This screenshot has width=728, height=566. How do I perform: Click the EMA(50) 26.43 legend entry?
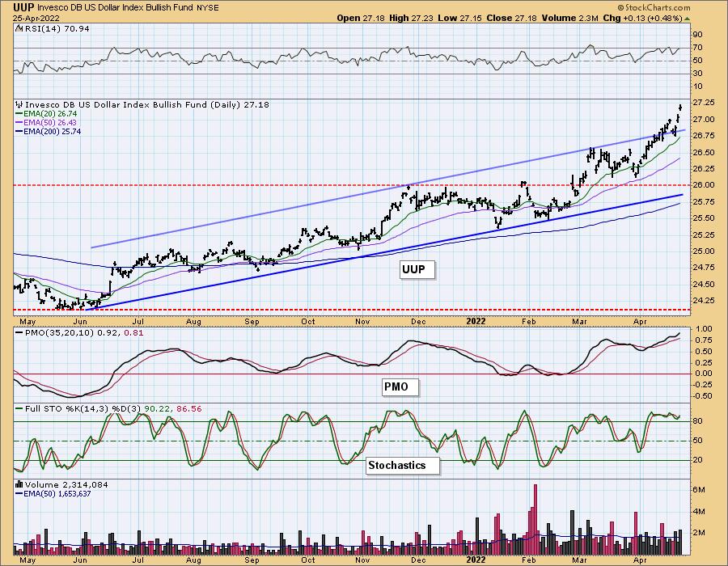coord(46,122)
